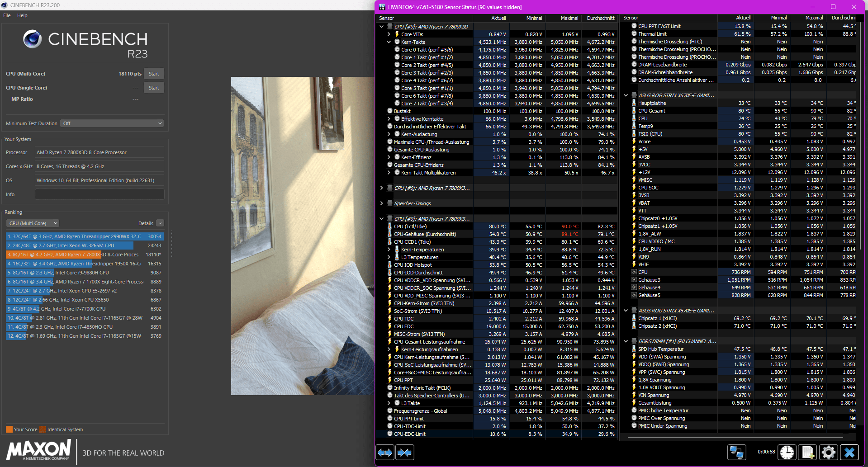Click fan icon of 'CPU' RPM row

click(x=634, y=272)
